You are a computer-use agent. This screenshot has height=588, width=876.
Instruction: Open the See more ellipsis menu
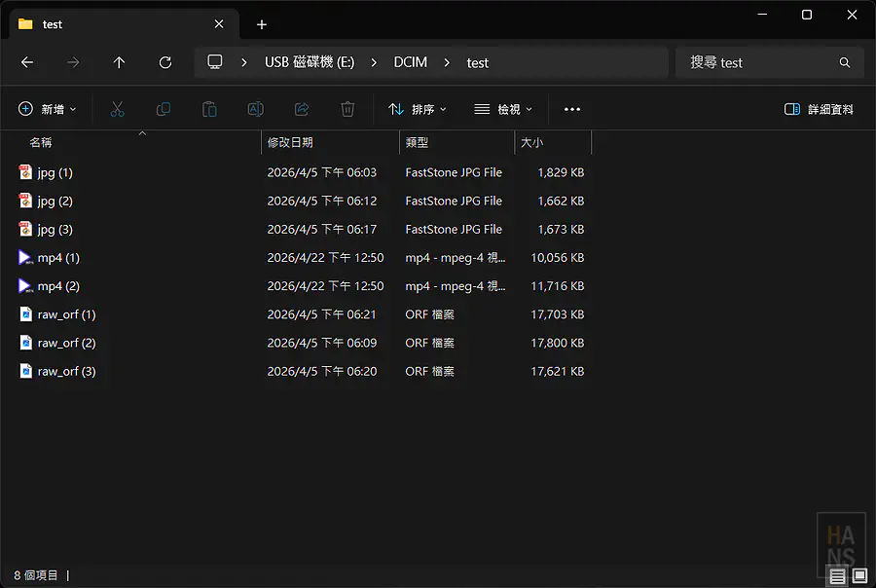571,109
